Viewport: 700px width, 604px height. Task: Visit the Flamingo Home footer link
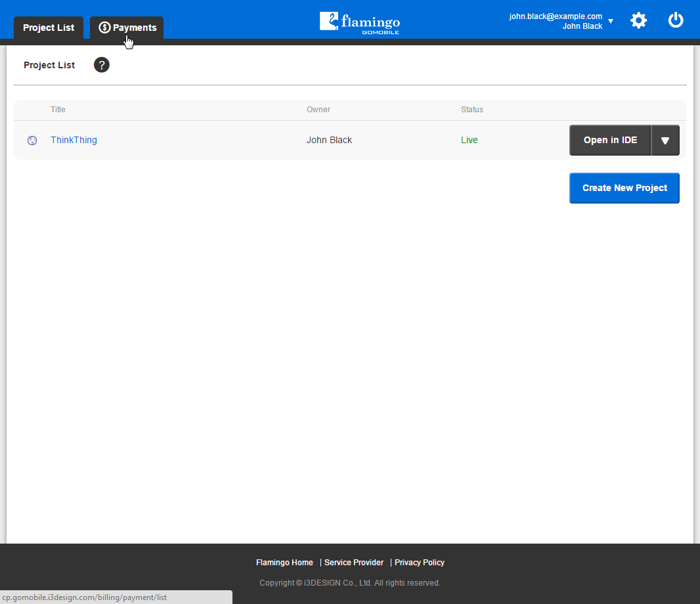point(284,563)
